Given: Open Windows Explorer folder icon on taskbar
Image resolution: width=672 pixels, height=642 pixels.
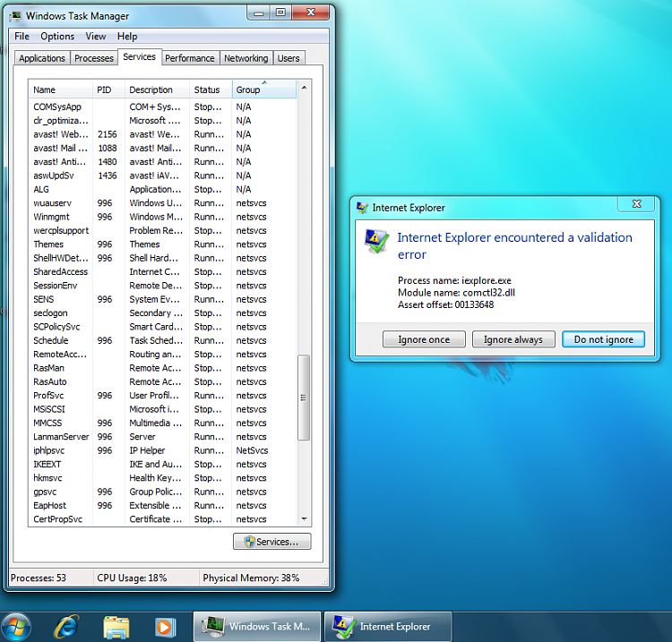Looking at the screenshot, I should (x=116, y=628).
